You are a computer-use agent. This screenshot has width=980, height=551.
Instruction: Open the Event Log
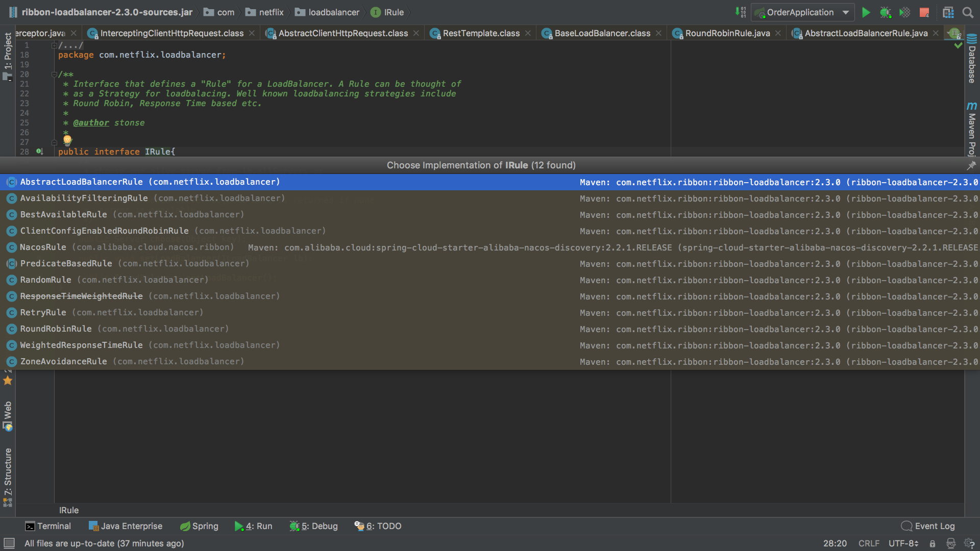tap(928, 526)
